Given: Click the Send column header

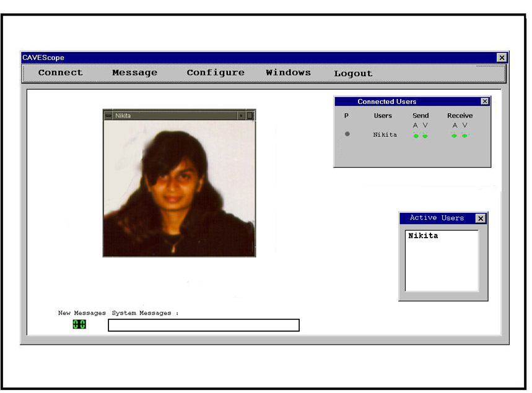Looking at the screenshot, I should 421,116.
